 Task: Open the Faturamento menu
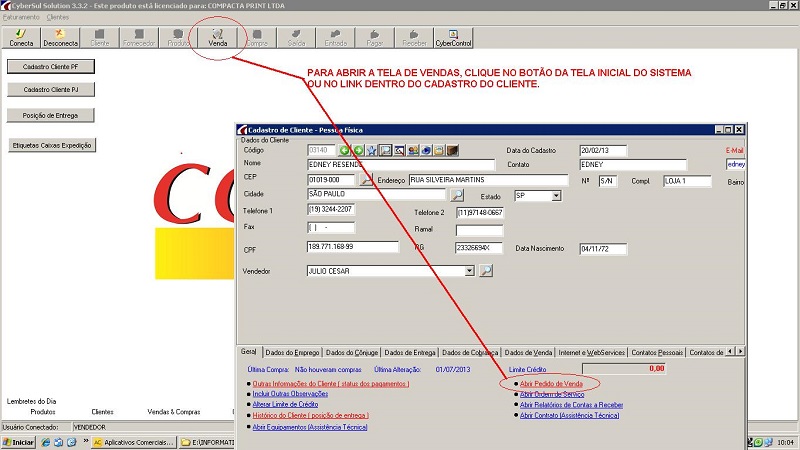pyautogui.click(x=21, y=17)
